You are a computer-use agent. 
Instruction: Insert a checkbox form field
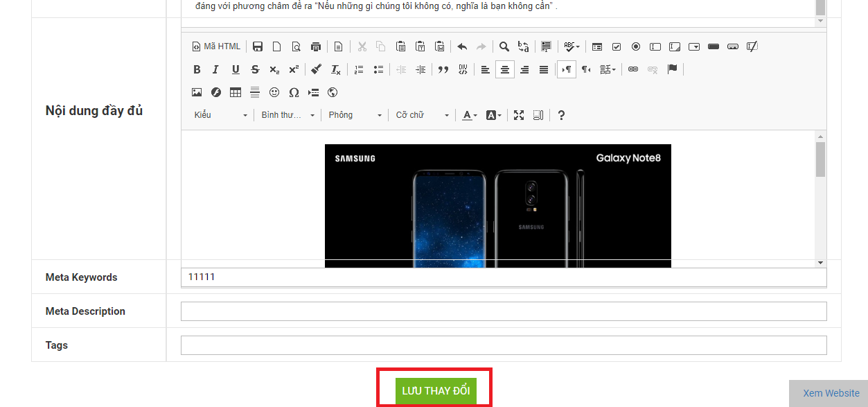(616, 46)
